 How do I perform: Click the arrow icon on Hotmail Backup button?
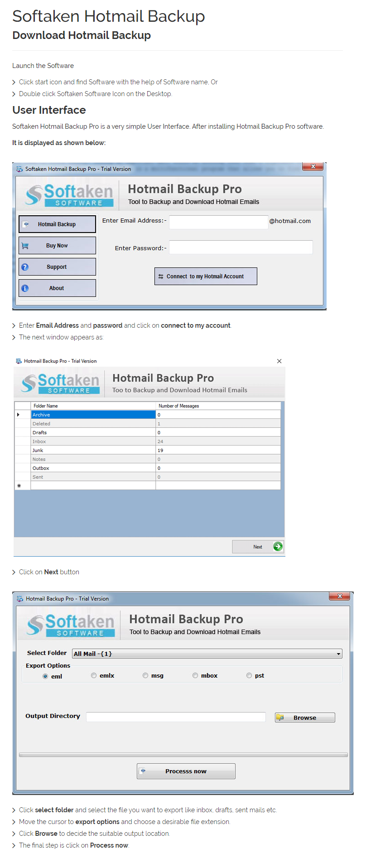coord(26,224)
